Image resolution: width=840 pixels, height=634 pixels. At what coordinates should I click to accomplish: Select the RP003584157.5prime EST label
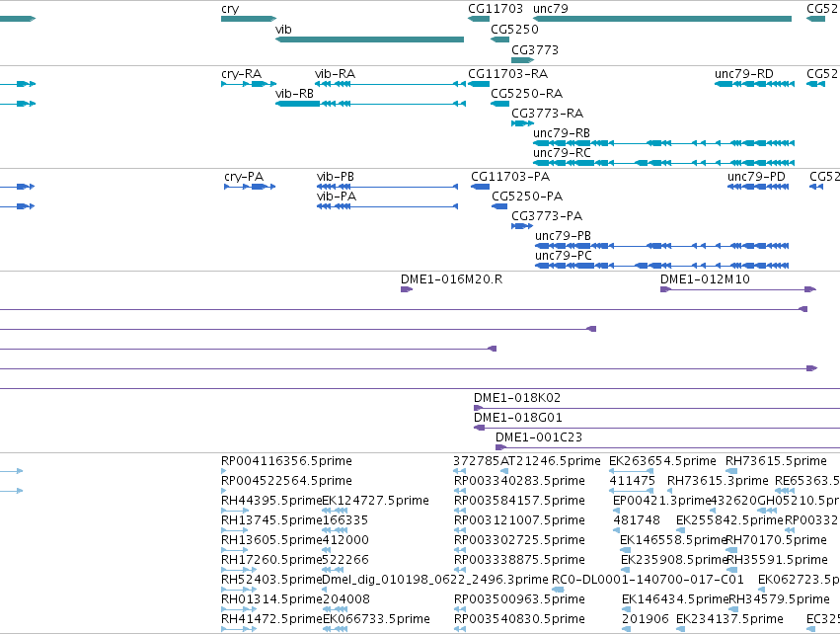(x=519, y=501)
